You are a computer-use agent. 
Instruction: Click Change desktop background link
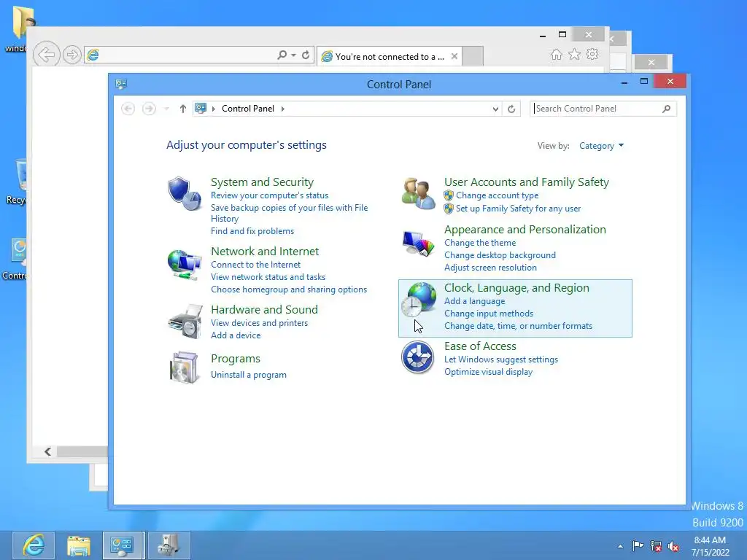coord(500,254)
